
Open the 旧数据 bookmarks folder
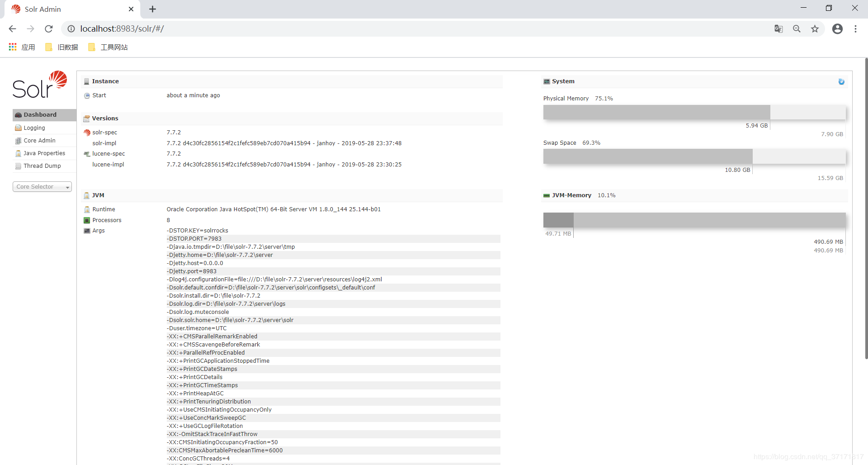click(62, 47)
